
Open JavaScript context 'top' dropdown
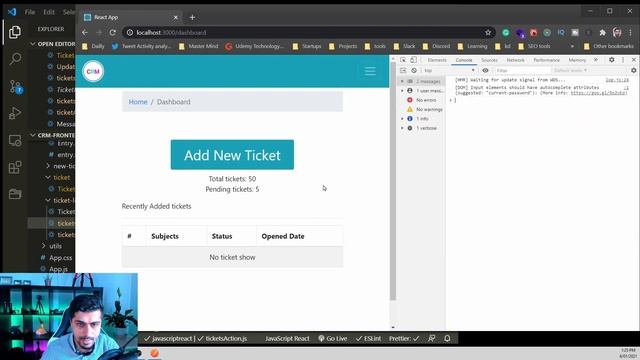coord(449,70)
